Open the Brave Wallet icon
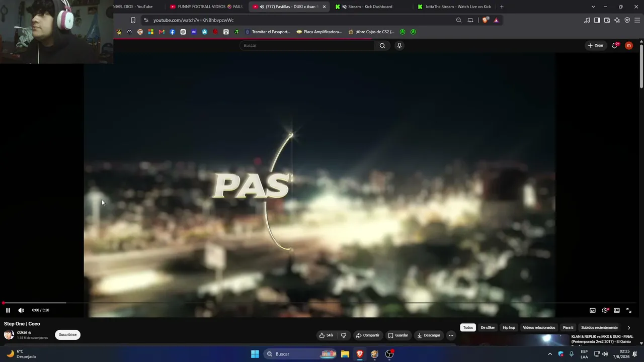 607,20
